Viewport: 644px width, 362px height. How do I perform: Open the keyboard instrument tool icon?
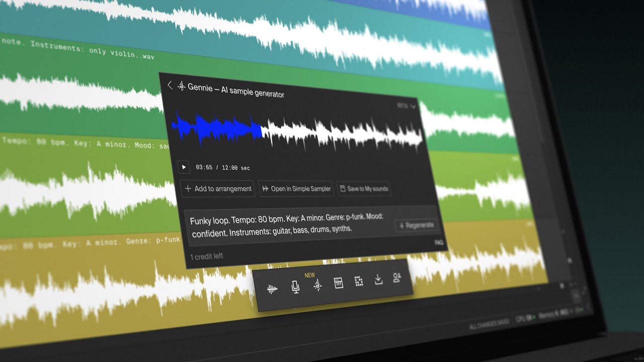tap(339, 283)
